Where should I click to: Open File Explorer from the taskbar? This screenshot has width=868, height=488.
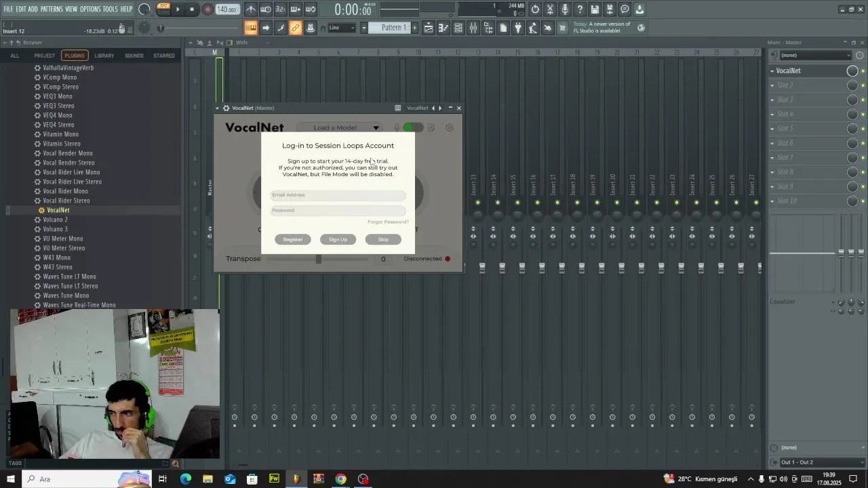point(208,479)
